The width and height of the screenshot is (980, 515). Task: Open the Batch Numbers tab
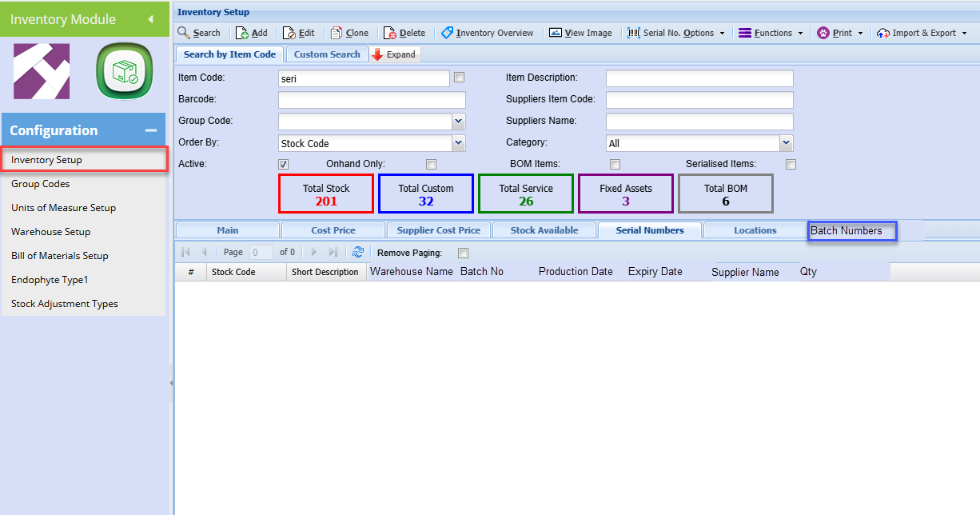click(851, 231)
